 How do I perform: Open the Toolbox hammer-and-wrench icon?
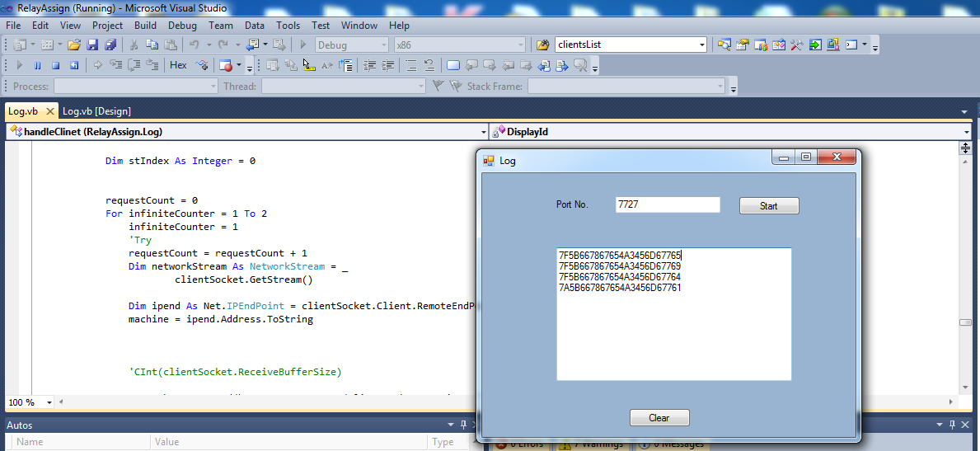(x=796, y=45)
